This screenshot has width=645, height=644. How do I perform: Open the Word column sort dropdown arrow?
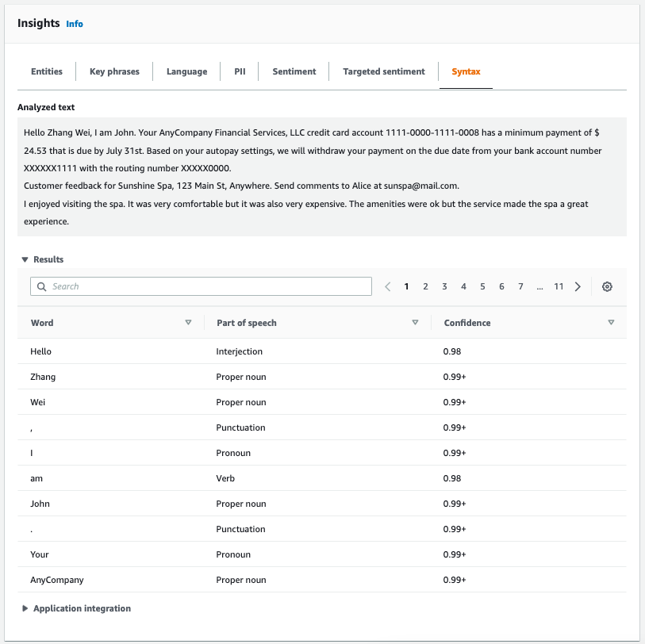pyautogui.click(x=189, y=323)
